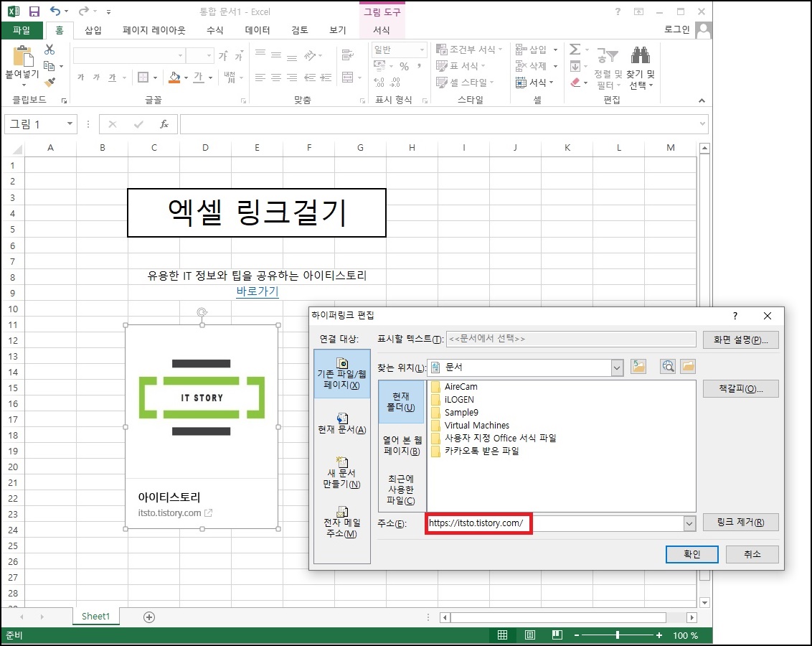Screen dimensions: 812x646
Task: Click the Conditional Formatting button
Action: (470, 50)
